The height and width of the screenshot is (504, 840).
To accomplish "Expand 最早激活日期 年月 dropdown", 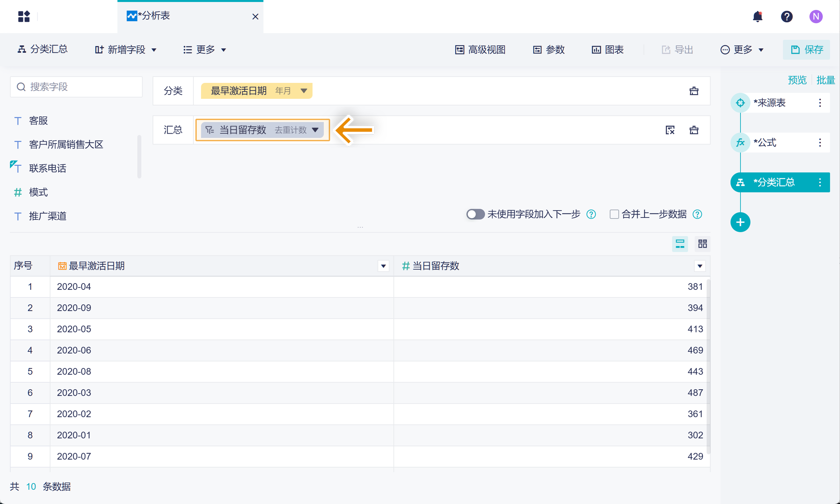I will pos(304,91).
